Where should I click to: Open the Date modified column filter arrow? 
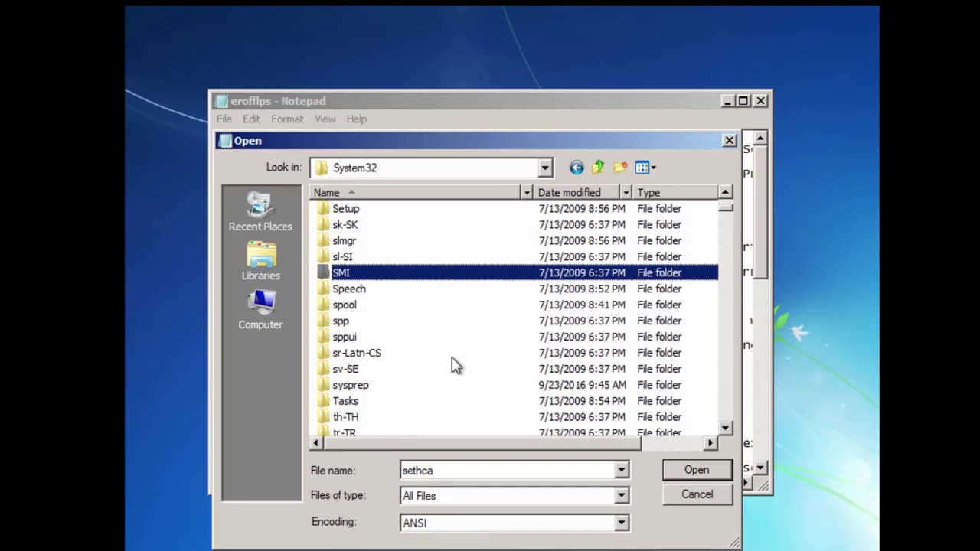[x=626, y=192]
